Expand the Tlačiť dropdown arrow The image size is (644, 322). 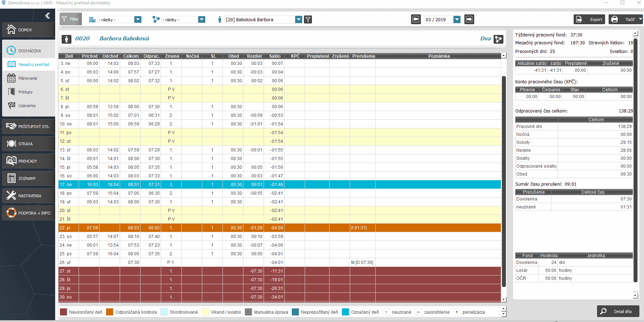(x=640, y=19)
